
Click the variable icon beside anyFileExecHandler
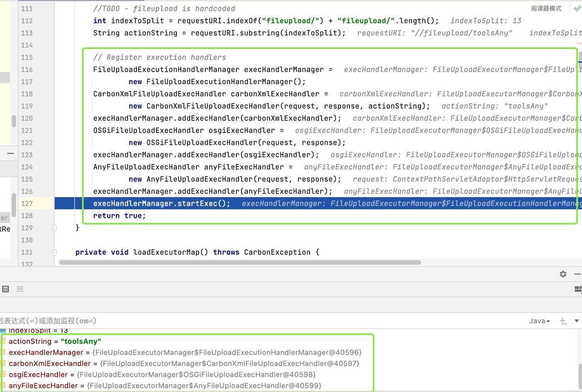click(x=3, y=385)
